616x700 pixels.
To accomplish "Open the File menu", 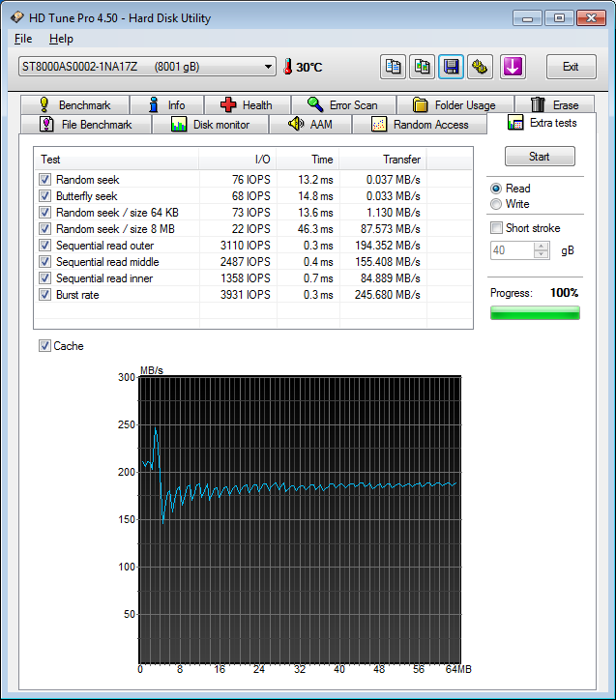I will [x=23, y=39].
